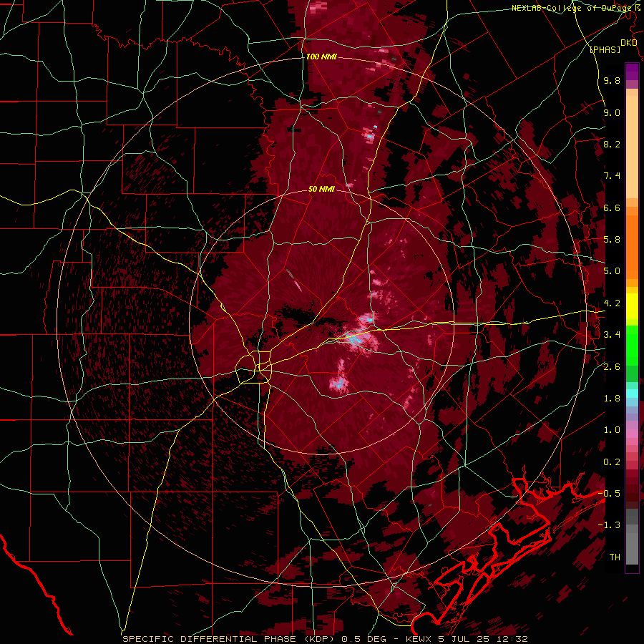Select the 1.0 value on color scale
The height and width of the screenshot is (644, 644).
click(x=612, y=431)
